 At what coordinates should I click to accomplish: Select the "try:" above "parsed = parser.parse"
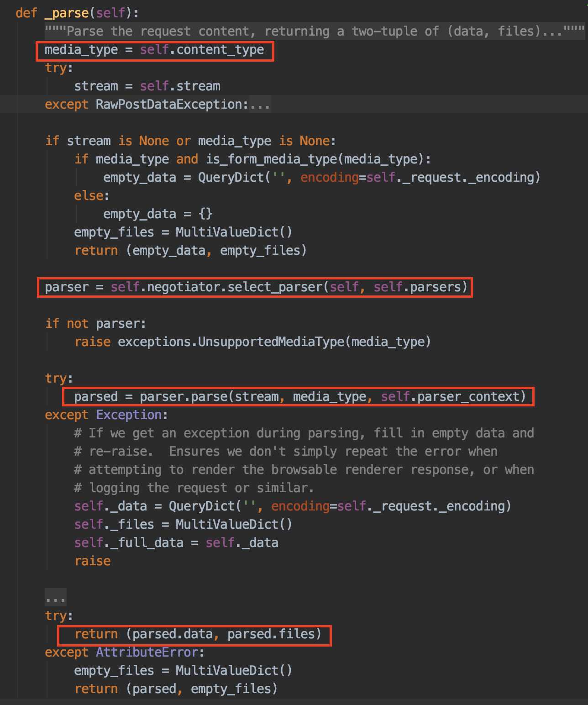point(59,379)
